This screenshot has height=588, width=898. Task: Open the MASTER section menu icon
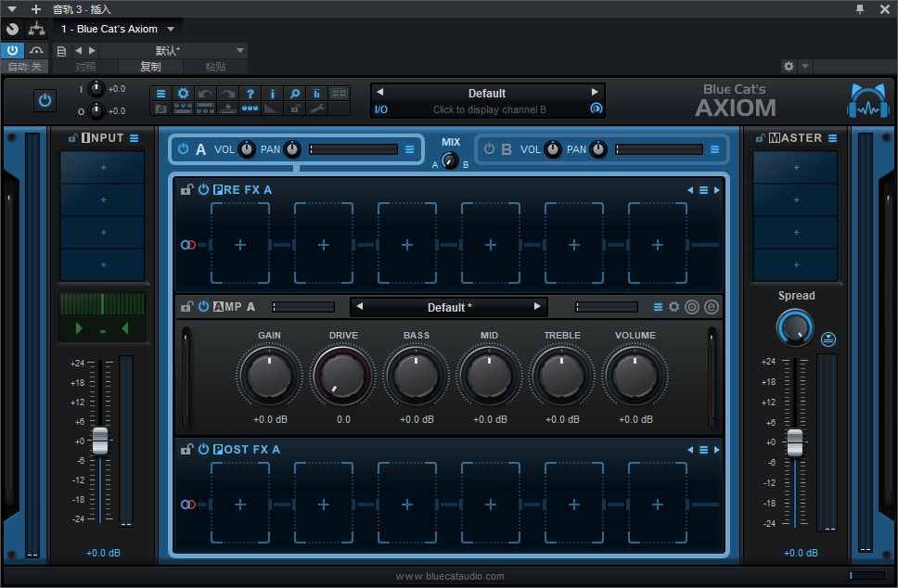point(833,138)
